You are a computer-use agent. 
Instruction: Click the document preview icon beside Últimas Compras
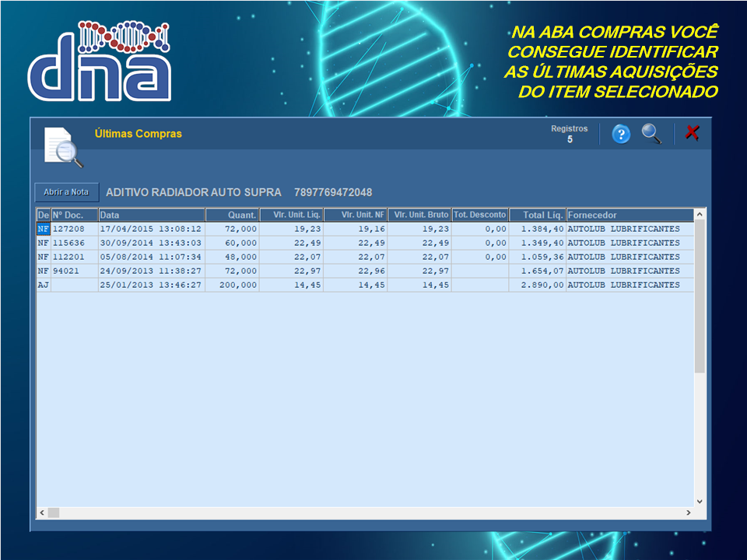[63, 147]
